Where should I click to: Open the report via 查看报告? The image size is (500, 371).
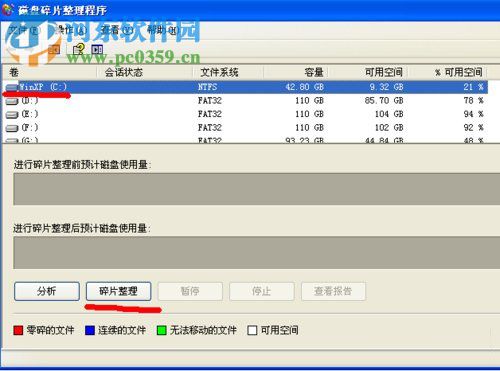pos(333,291)
